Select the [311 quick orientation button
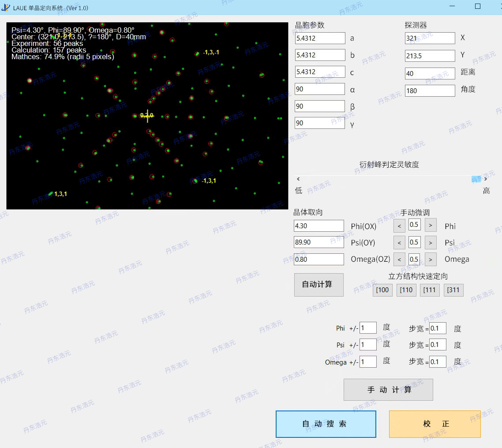The width and height of the screenshot is (502, 448). 453,290
